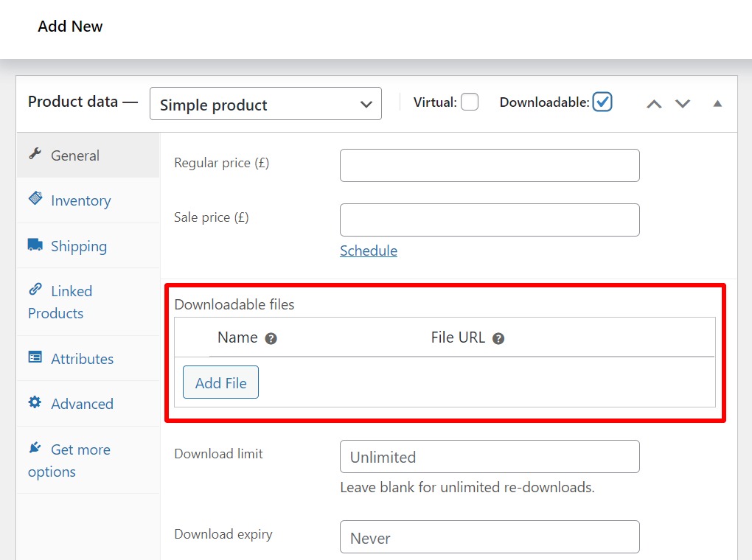This screenshot has height=560, width=752.
Task: Select the chain-link icon for Linked Products
Action: [35, 290]
